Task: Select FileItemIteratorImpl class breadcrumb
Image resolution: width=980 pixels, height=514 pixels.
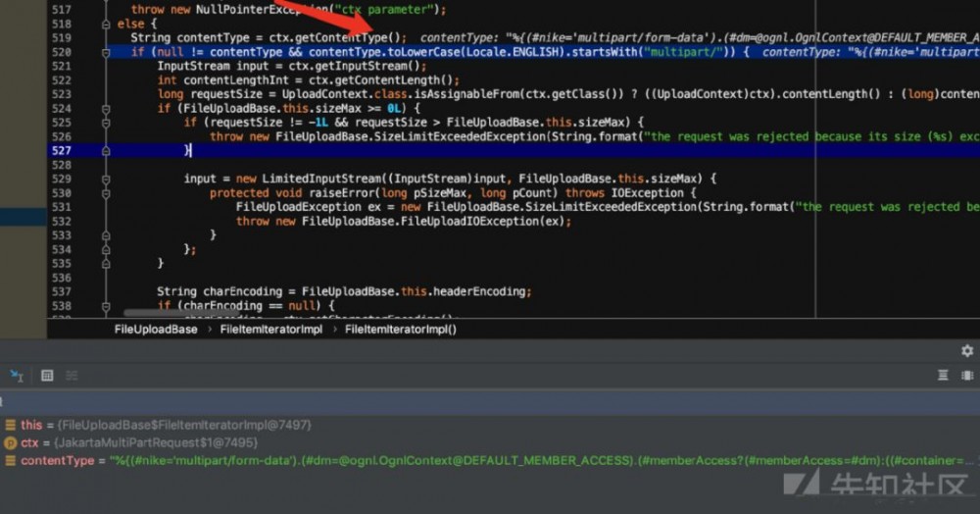Action: tap(271, 330)
